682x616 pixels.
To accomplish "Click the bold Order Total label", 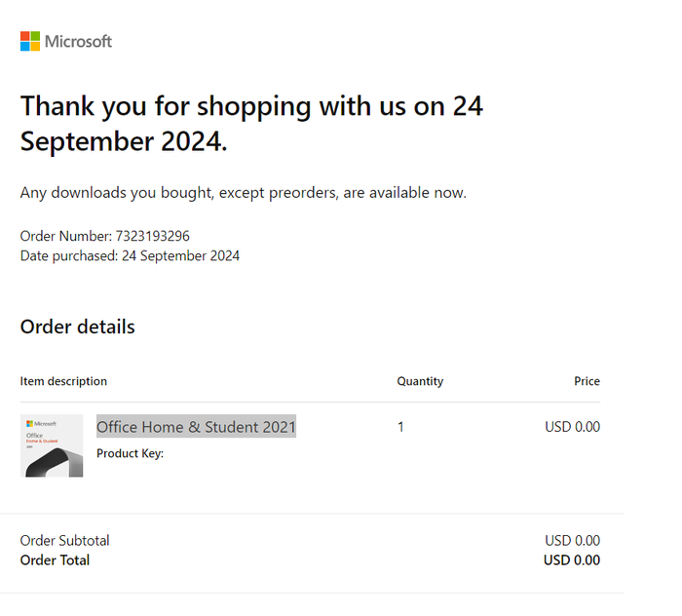I will click(x=55, y=560).
